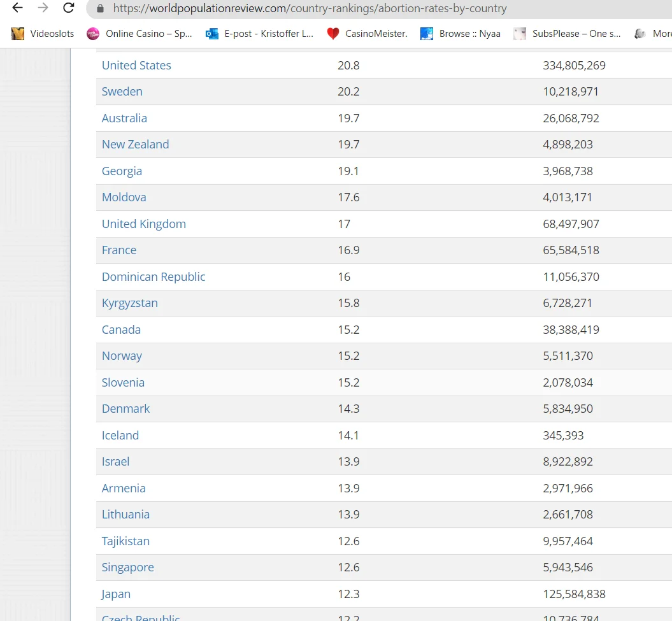This screenshot has height=621, width=672.
Task: Open the Online Casino bookmark
Action: tap(139, 33)
